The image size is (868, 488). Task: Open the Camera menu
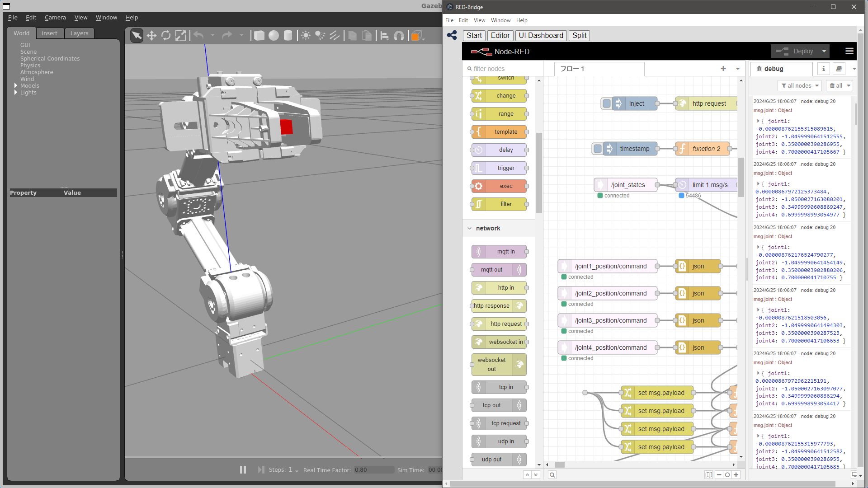55,18
